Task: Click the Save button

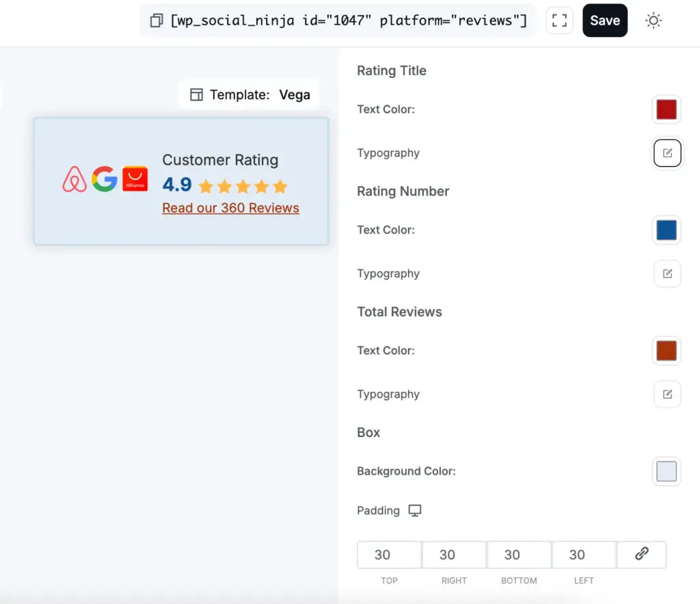Action: click(x=604, y=21)
